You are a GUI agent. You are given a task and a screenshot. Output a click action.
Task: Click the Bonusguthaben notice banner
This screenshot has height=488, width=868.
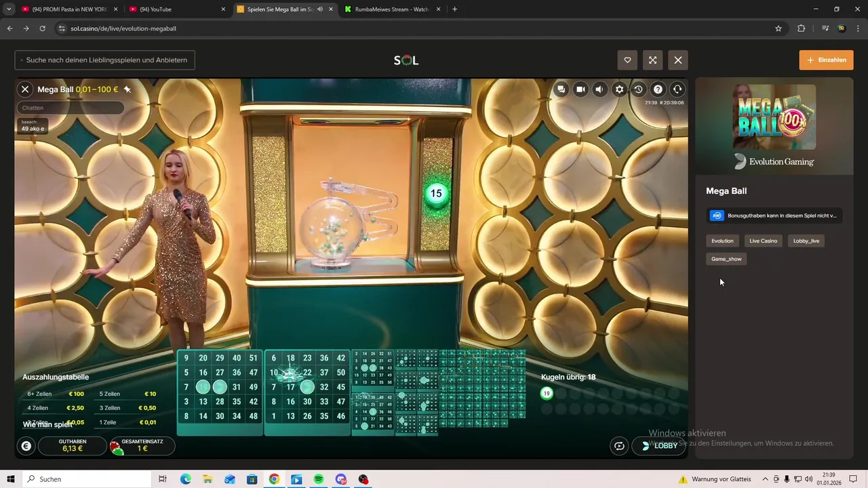click(x=774, y=216)
